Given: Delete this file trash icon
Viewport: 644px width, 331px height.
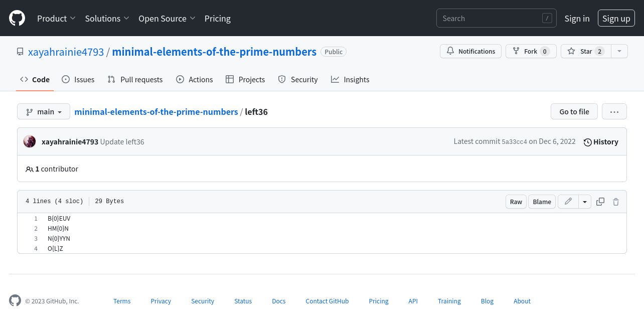Looking at the screenshot, I should click(x=616, y=202).
